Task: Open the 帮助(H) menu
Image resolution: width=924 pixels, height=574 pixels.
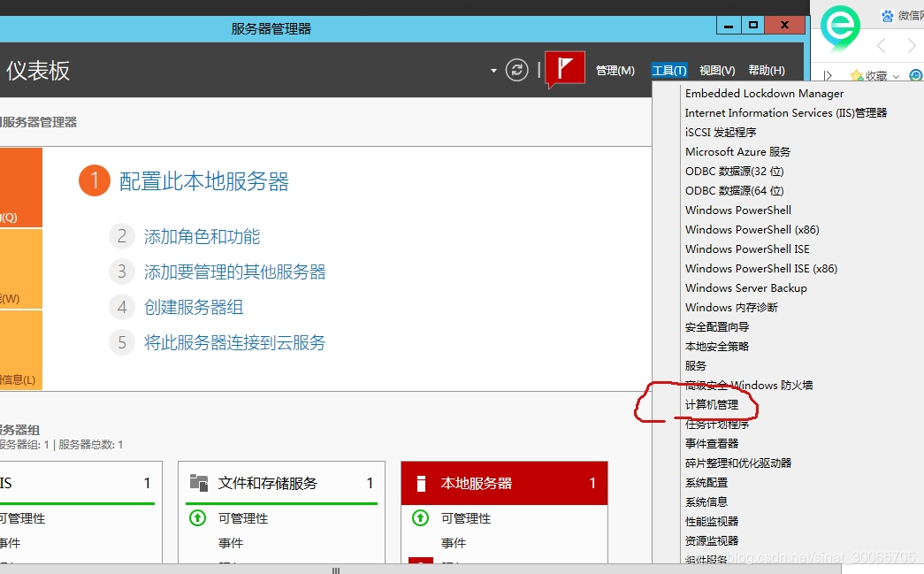Action: pyautogui.click(x=766, y=71)
